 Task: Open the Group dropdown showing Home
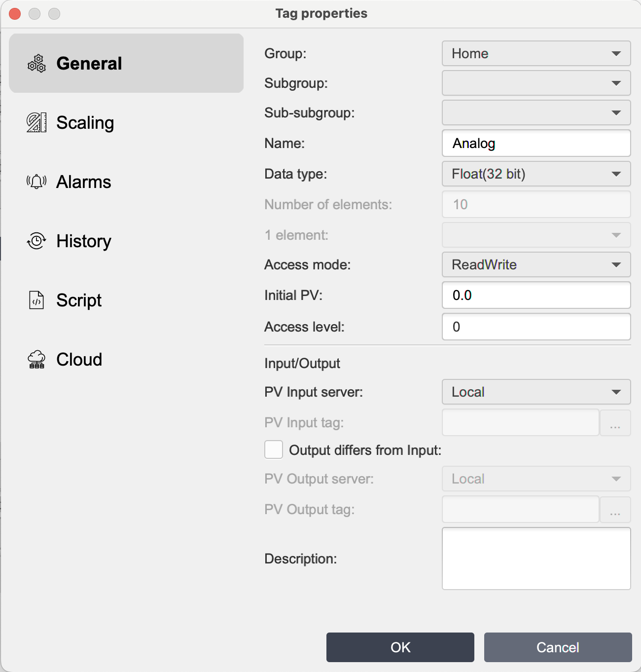(536, 53)
